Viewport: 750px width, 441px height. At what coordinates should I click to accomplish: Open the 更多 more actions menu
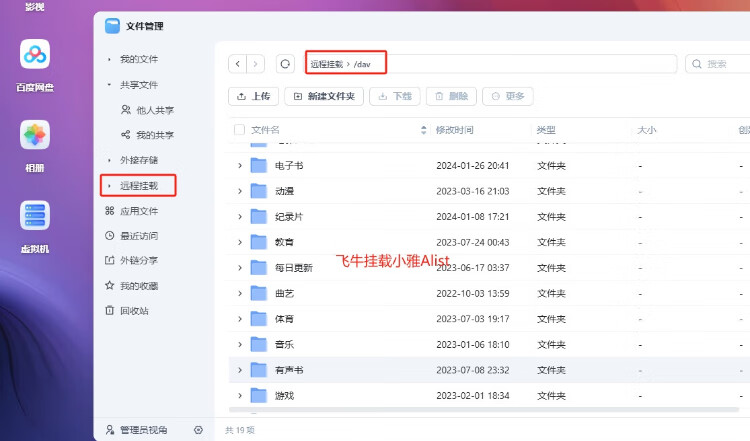click(x=508, y=97)
